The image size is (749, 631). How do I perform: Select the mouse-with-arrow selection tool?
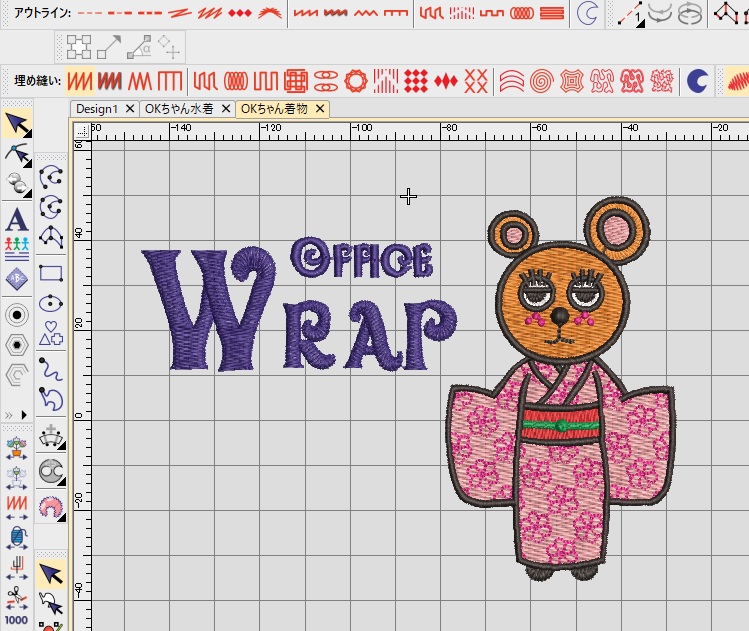point(51,603)
